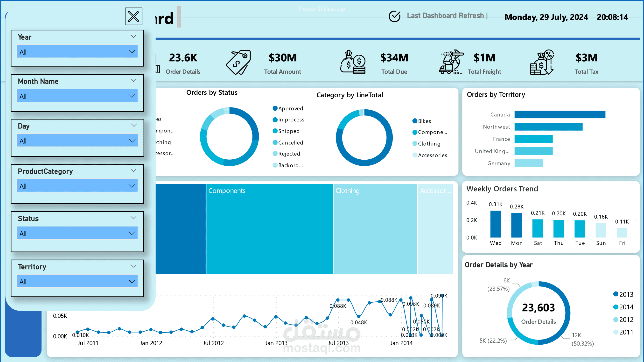This screenshot has width=644, height=362.
Task: Open the Territory All dropdown
Action: coord(77,281)
